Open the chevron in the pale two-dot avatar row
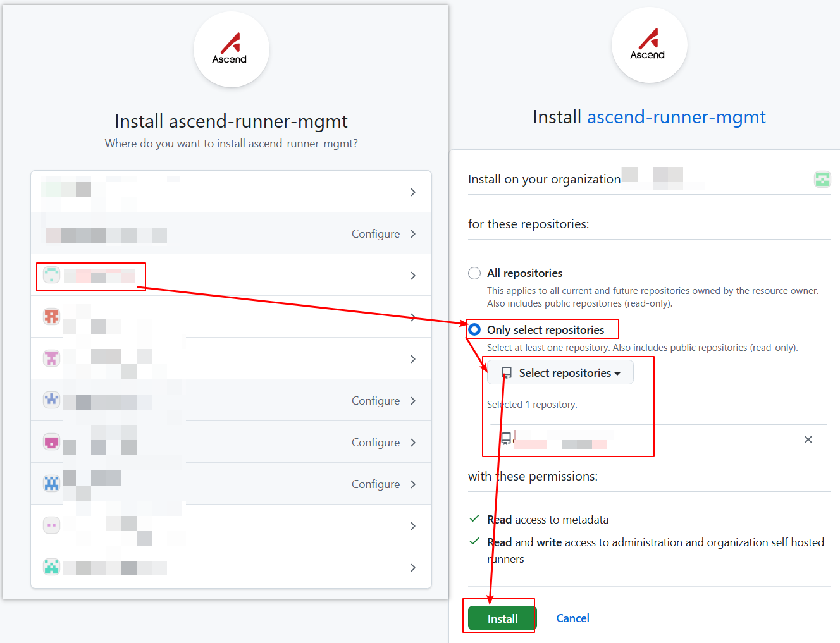This screenshot has height=643, width=840. pos(413,526)
